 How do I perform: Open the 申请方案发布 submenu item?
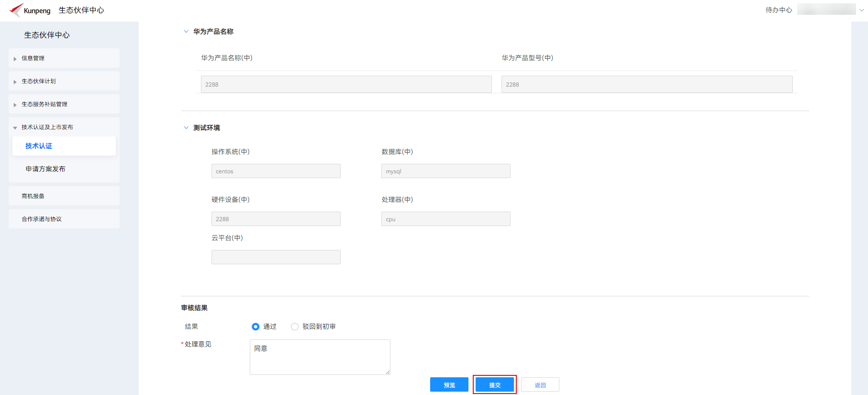[x=64, y=169]
